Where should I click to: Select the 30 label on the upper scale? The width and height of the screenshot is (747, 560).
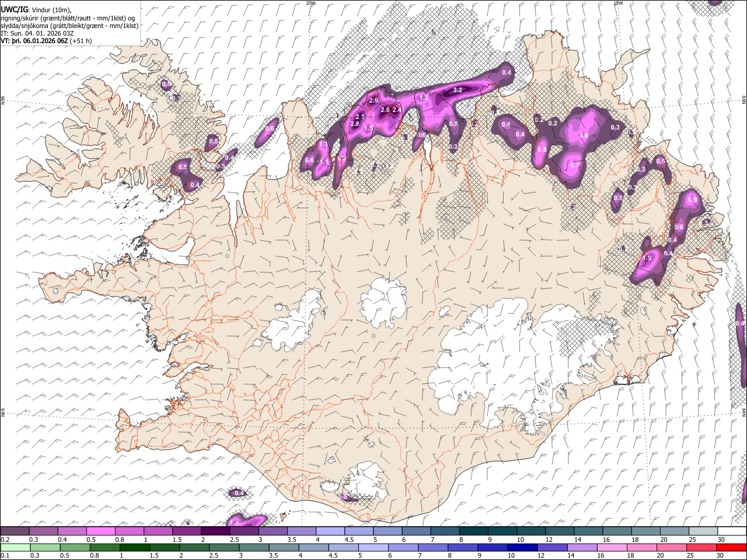tap(721, 540)
